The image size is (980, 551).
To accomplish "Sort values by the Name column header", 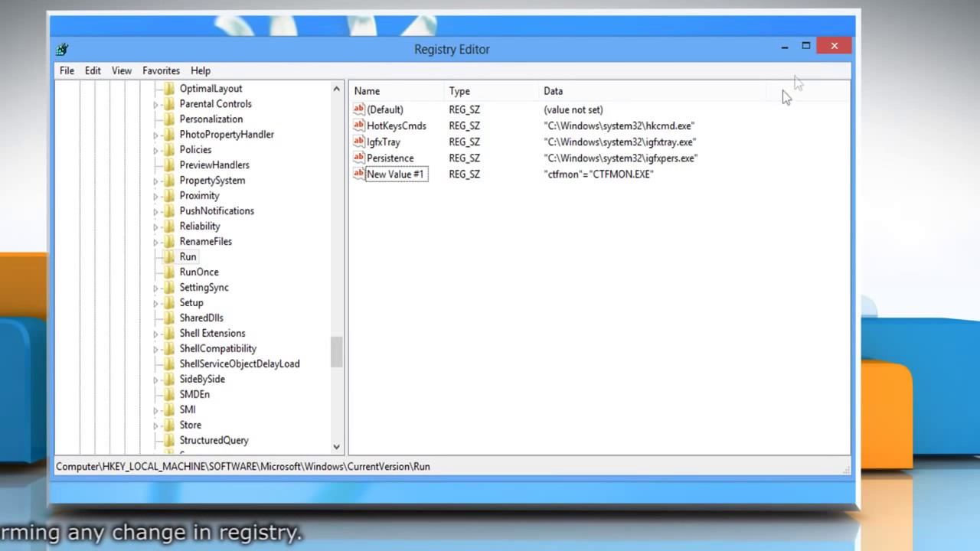I will coord(397,91).
